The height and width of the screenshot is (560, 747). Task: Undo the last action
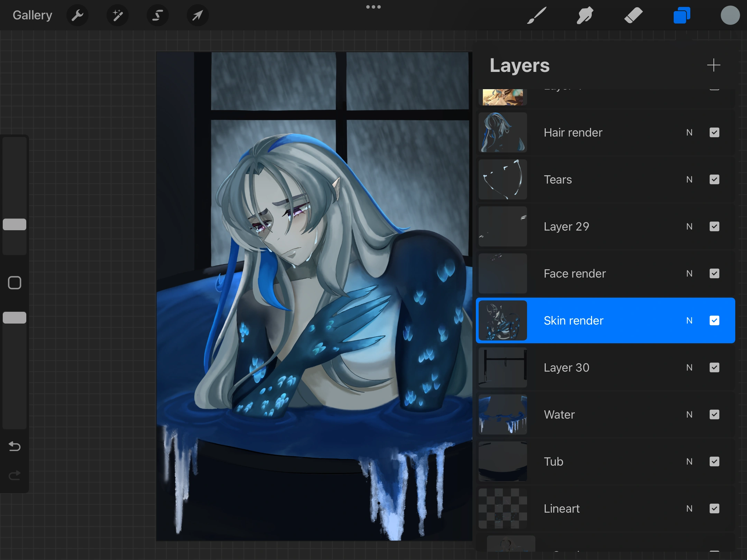(x=14, y=447)
